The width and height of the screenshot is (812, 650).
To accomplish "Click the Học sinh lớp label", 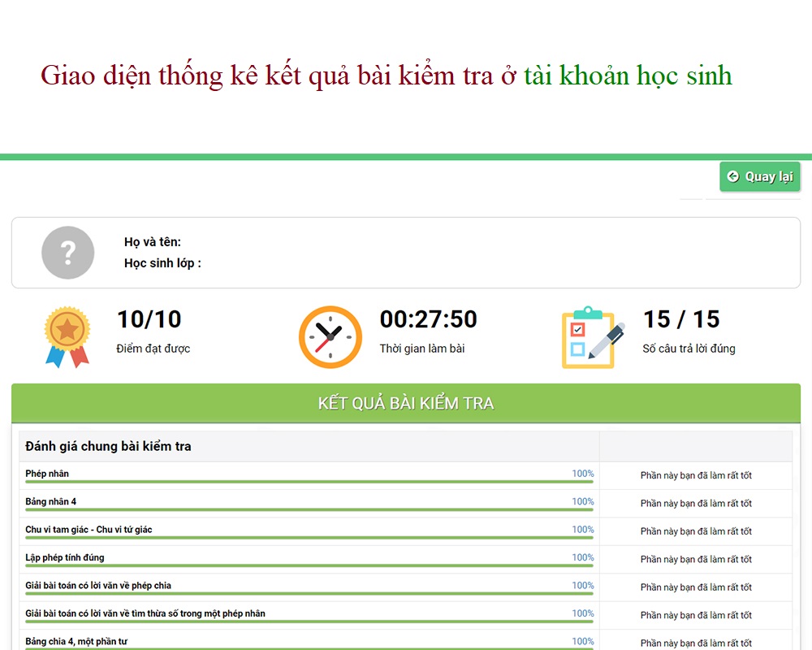I will (x=162, y=263).
